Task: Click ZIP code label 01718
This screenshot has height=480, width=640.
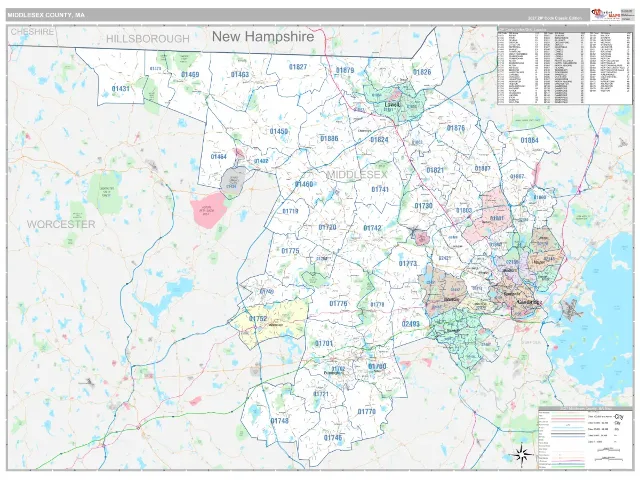Action: tap(290, 211)
